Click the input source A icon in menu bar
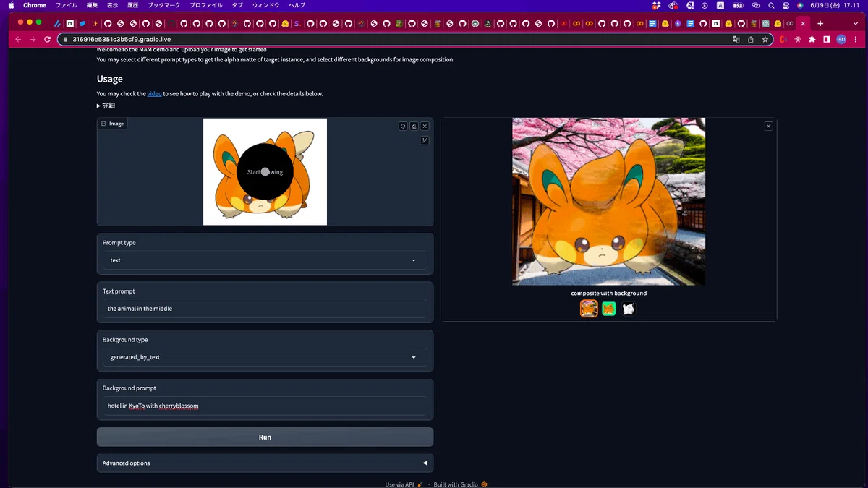Screen dimensions: 868x488 coord(720,5)
